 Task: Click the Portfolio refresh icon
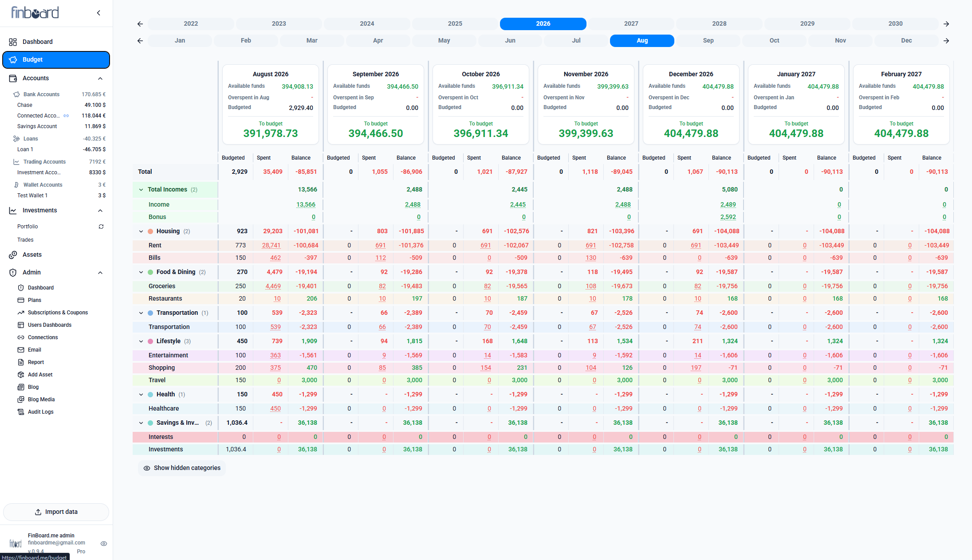click(x=101, y=227)
